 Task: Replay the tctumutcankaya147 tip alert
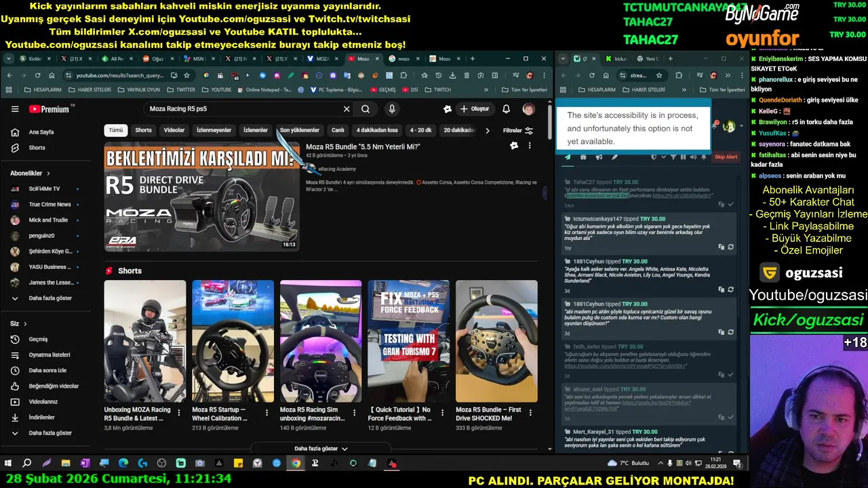click(730, 247)
